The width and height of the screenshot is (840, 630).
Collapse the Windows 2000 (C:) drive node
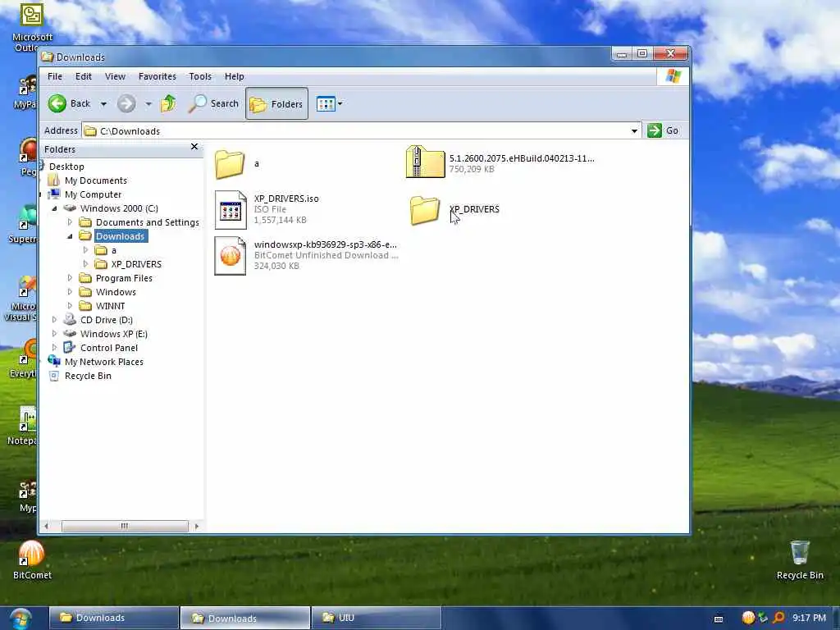[54, 208]
